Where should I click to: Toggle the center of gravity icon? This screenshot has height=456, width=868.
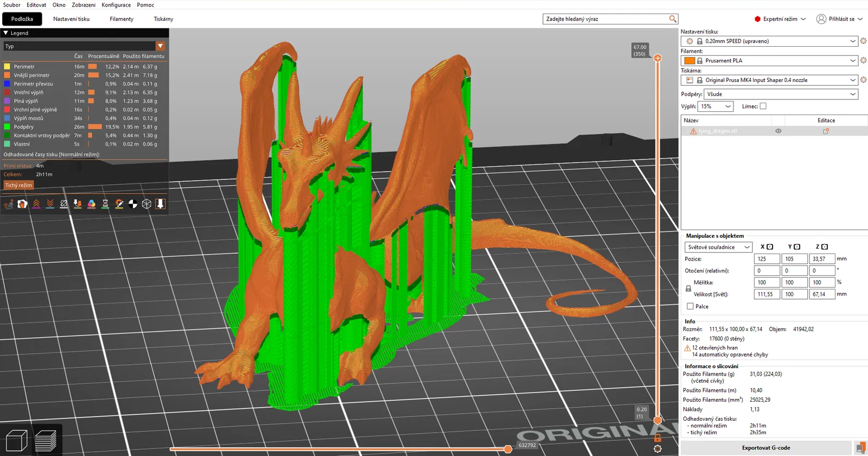point(133,204)
